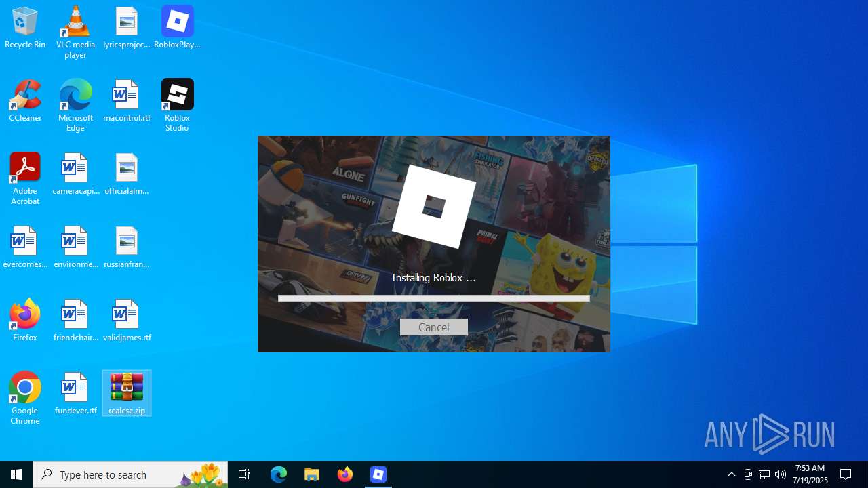Viewport: 868px width, 488px height.
Task: Select the officialalm file icon
Action: (x=126, y=174)
